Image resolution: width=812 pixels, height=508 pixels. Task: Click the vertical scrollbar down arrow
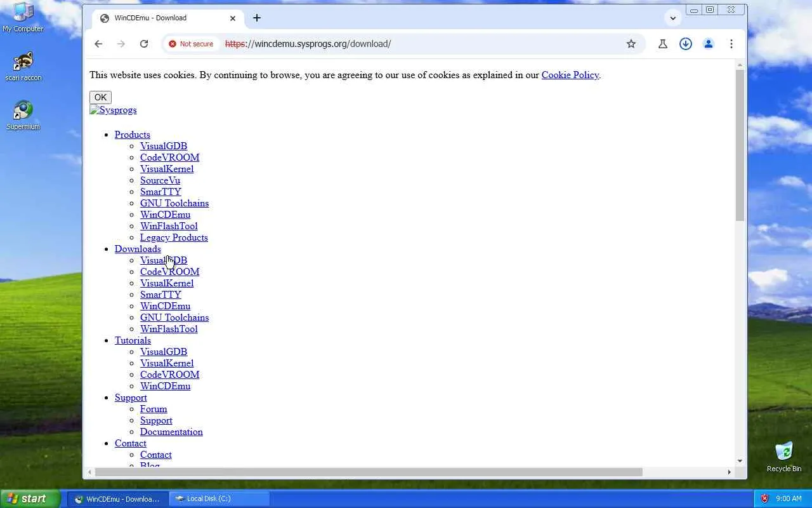coord(740,461)
